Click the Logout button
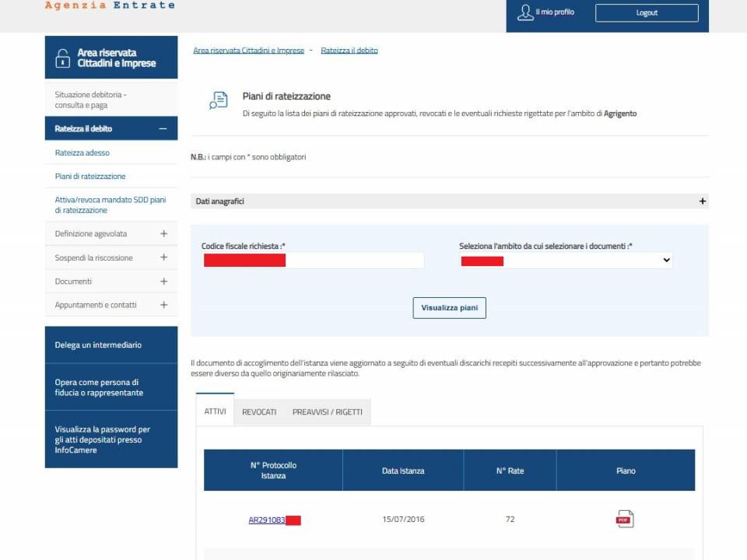The image size is (747, 560). coord(647,12)
